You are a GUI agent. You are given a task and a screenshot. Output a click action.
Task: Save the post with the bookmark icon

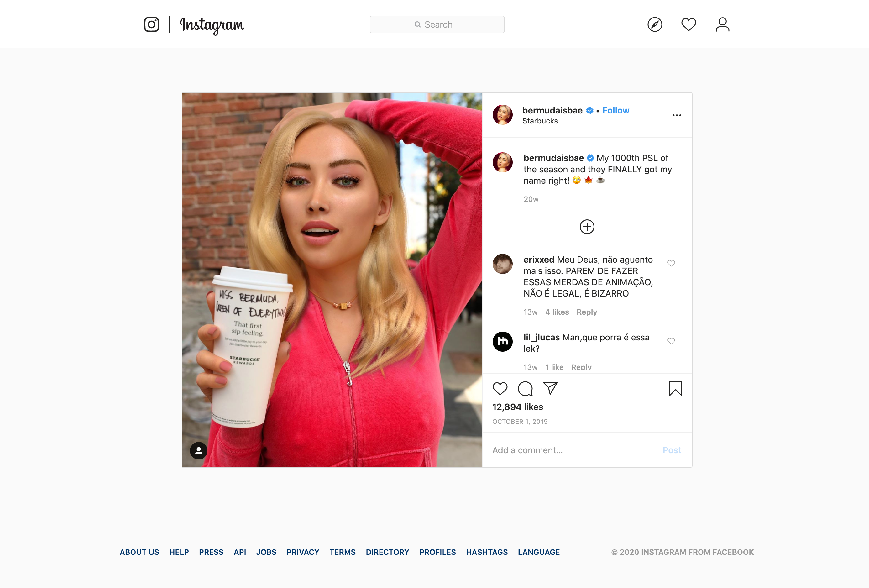tap(675, 389)
